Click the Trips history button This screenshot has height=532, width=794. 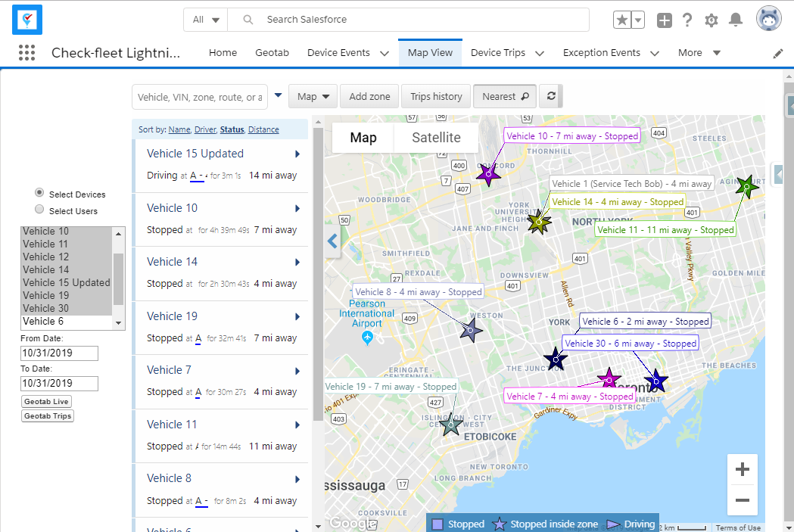(436, 96)
